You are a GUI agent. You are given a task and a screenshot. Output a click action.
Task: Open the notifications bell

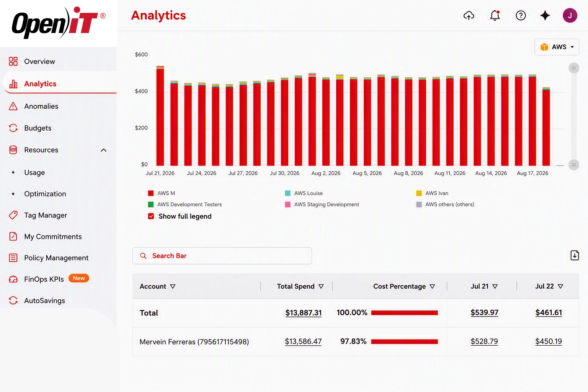click(495, 15)
